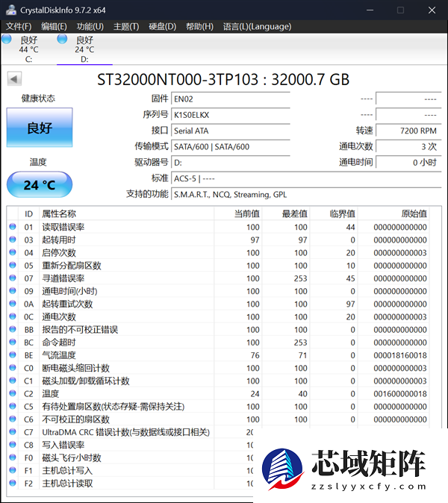Click the status dot for ID BE 气流温度
448x503 pixels.
13,355
